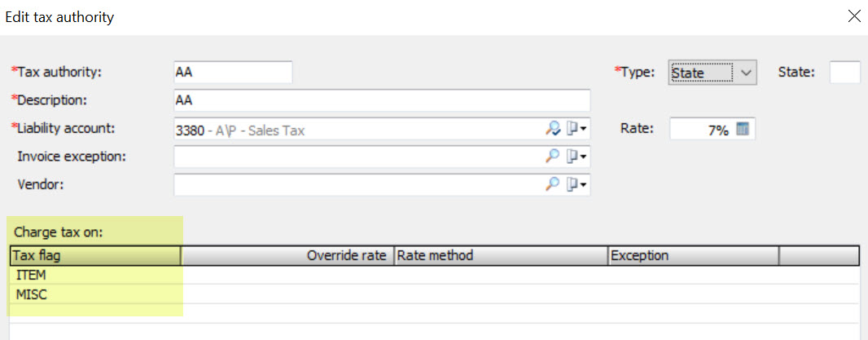
Task: Open the Invoice exception flag dropdown
Action: [577, 157]
